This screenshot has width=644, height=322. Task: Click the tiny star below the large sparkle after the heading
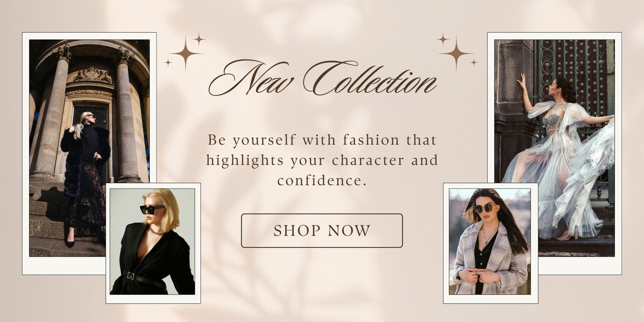coord(474,62)
